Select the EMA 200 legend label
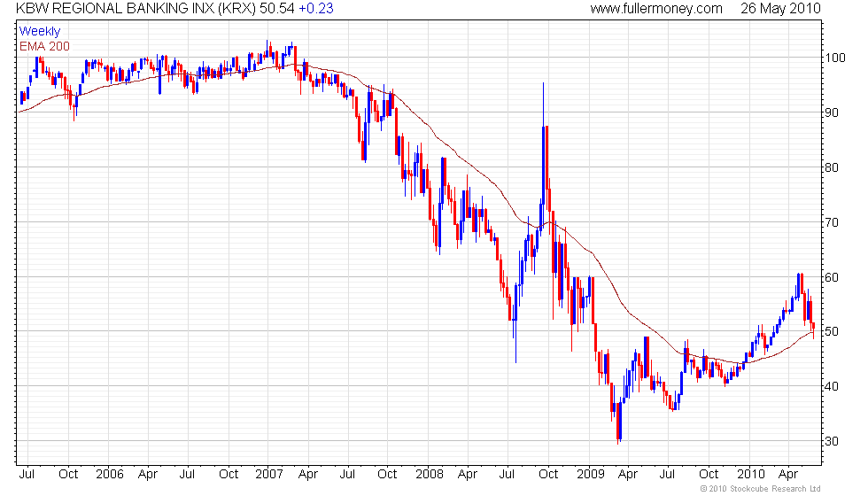The width and height of the screenshot is (868, 496). click(x=44, y=46)
